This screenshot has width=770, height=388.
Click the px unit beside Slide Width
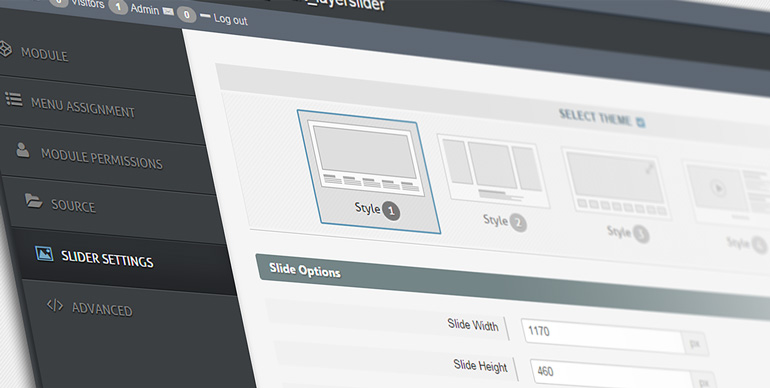click(695, 343)
